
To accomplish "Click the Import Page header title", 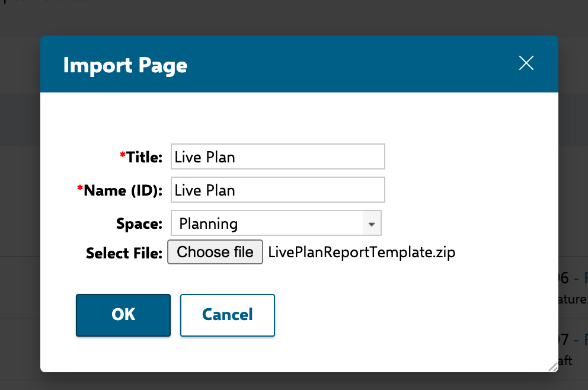I will tap(125, 66).
